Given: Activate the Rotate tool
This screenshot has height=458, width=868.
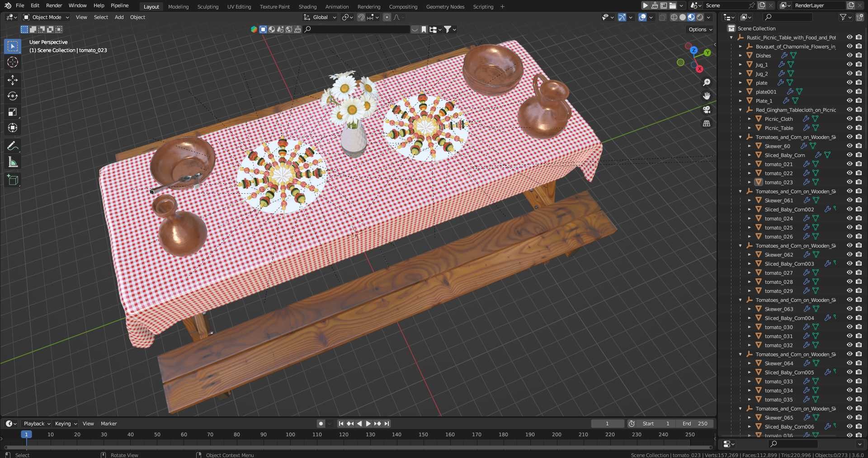Looking at the screenshot, I should pos(13,96).
